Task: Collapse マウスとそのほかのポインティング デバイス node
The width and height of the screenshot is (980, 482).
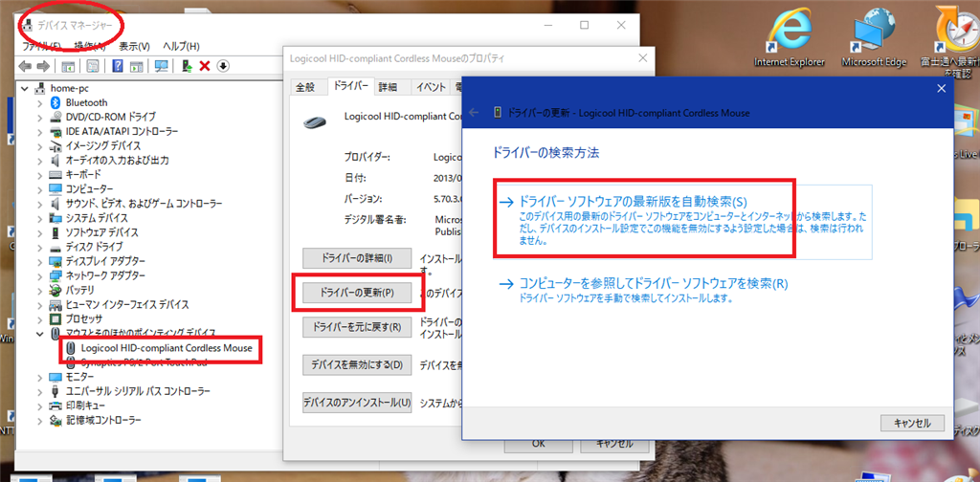Action: [x=40, y=334]
